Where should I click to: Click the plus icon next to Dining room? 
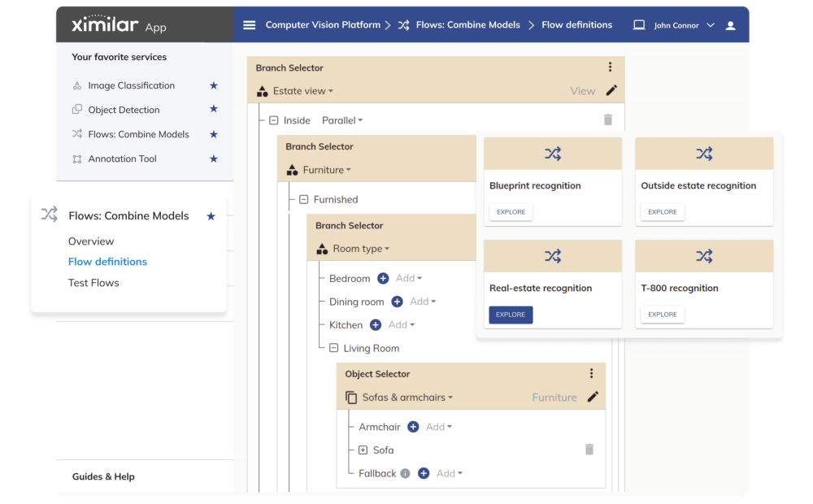point(397,302)
